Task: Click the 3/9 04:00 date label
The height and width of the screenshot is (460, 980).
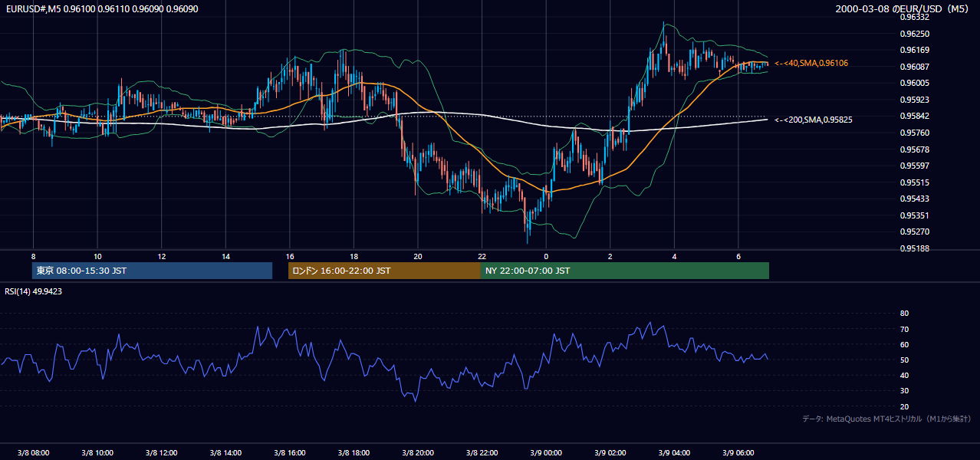Action: pyautogui.click(x=674, y=452)
